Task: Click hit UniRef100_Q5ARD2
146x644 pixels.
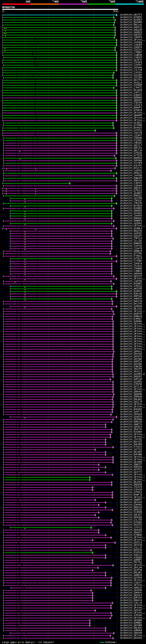Action: point(131,211)
